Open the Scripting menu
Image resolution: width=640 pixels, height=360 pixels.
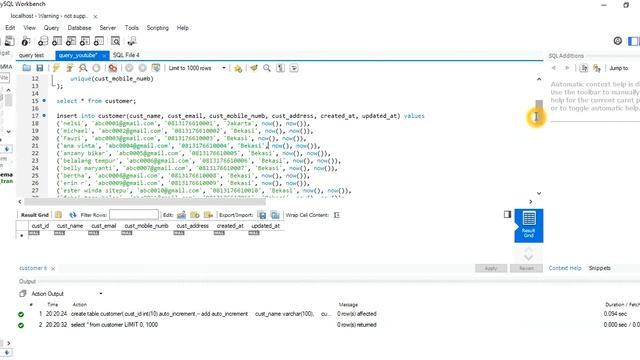tap(158, 28)
